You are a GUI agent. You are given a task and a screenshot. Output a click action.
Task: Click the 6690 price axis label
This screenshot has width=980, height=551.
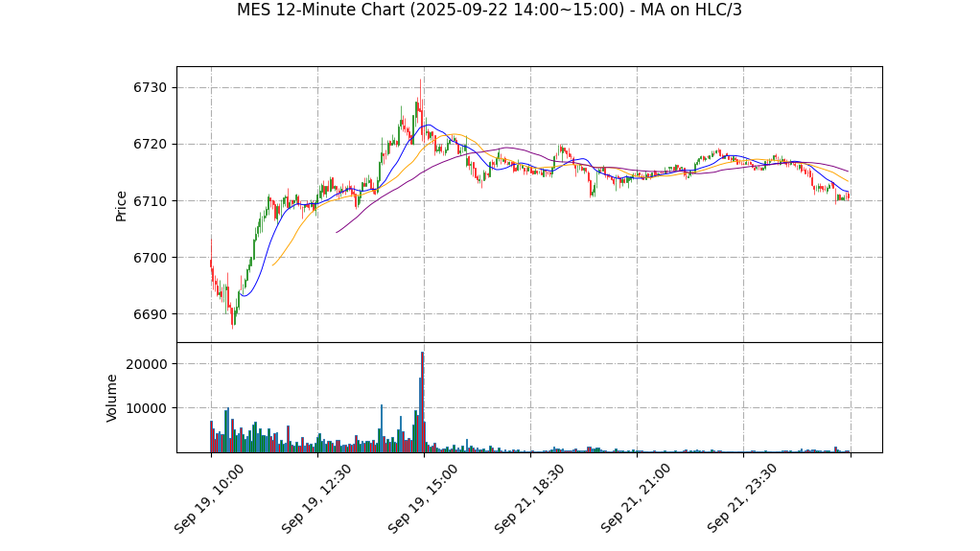coord(150,314)
